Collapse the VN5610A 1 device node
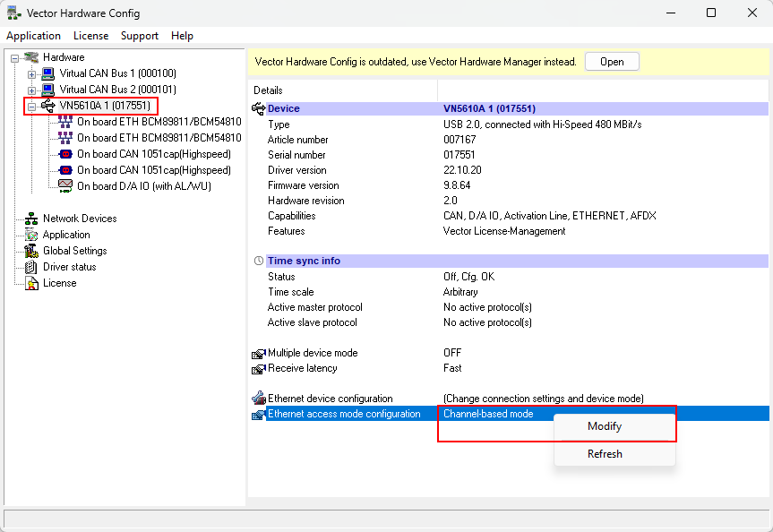 tap(31, 107)
